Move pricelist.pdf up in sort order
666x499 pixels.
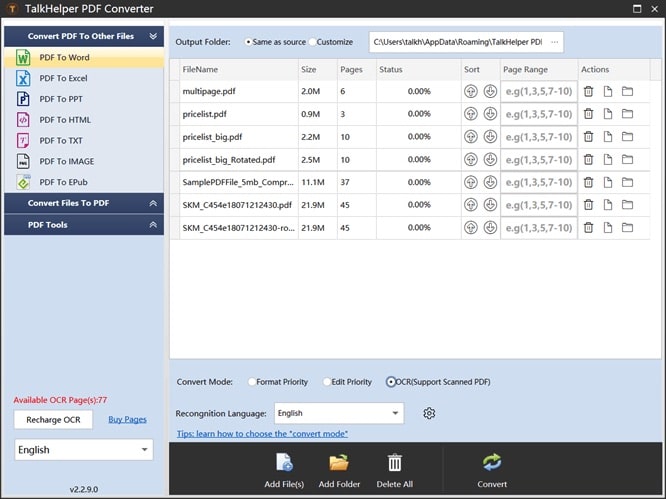471,114
